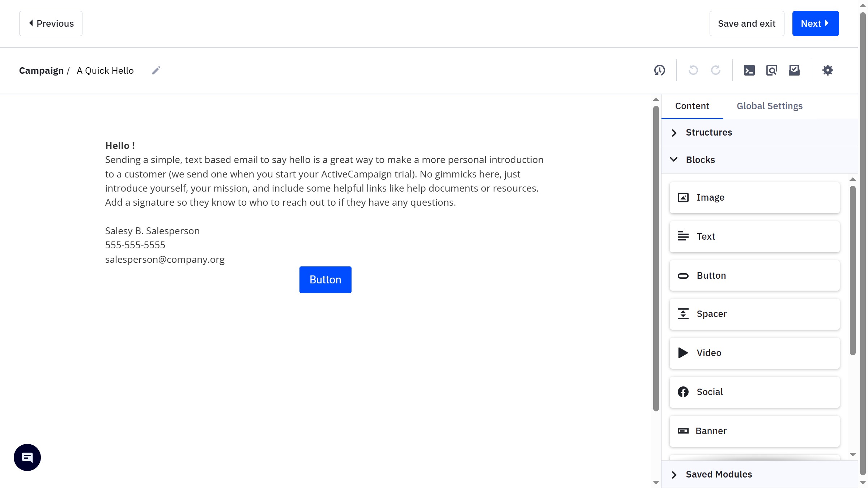Click the blocks list scrollbar thumb

point(852,270)
